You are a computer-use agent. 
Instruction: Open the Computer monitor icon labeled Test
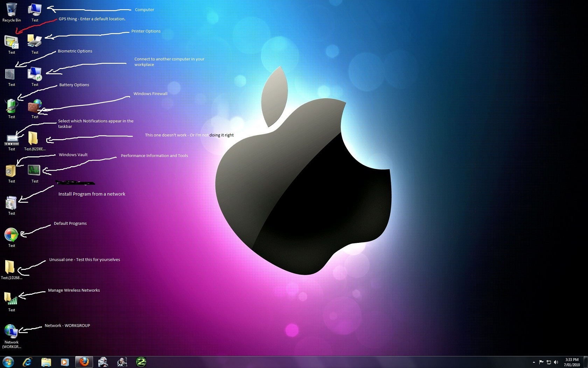(x=35, y=12)
